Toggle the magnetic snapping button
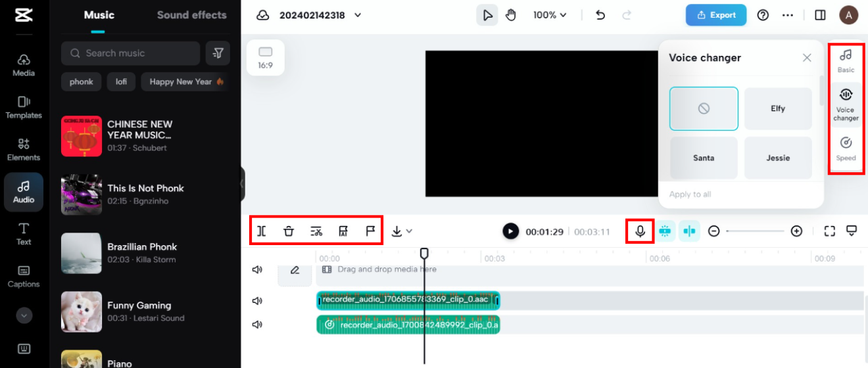Image resolution: width=868 pixels, height=368 pixels. pyautogui.click(x=665, y=231)
